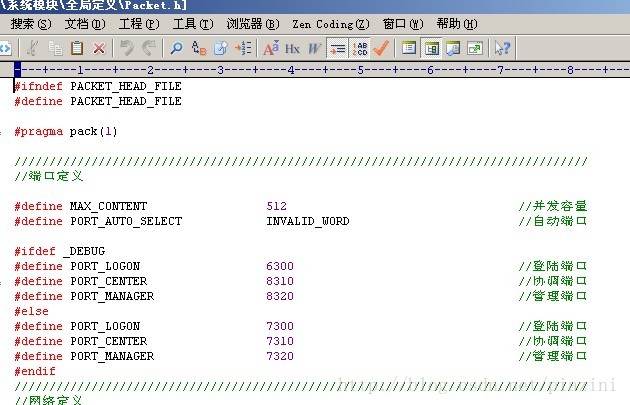Click the PORT_AUTO_SELECT identifier
The width and height of the screenshot is (630, 405).
126,221
